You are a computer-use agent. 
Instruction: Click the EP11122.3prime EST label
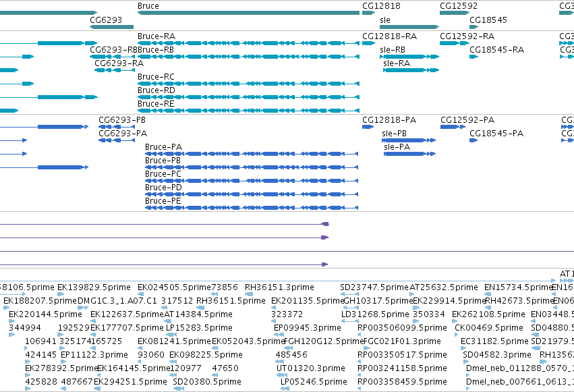pos(94,355)
